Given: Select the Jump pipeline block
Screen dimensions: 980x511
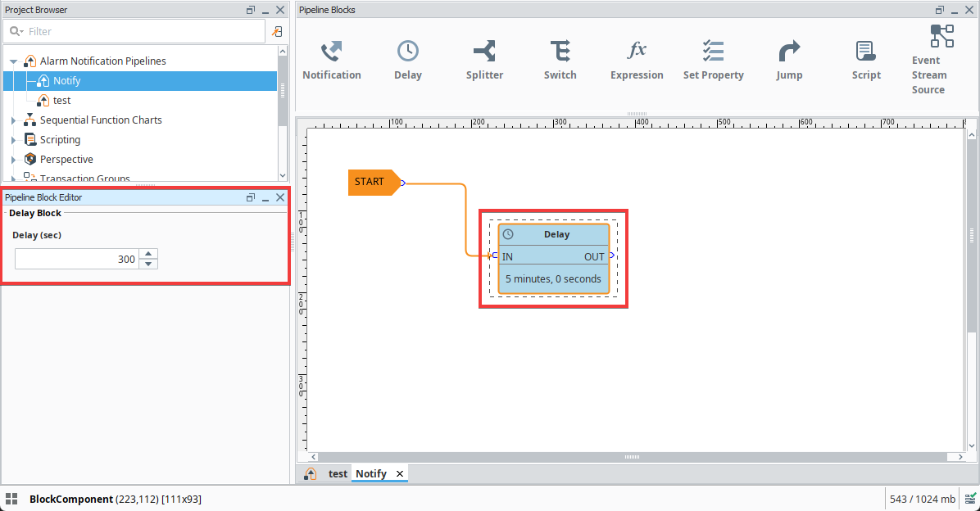Looking at the screenshot, I should click(789, 61).
